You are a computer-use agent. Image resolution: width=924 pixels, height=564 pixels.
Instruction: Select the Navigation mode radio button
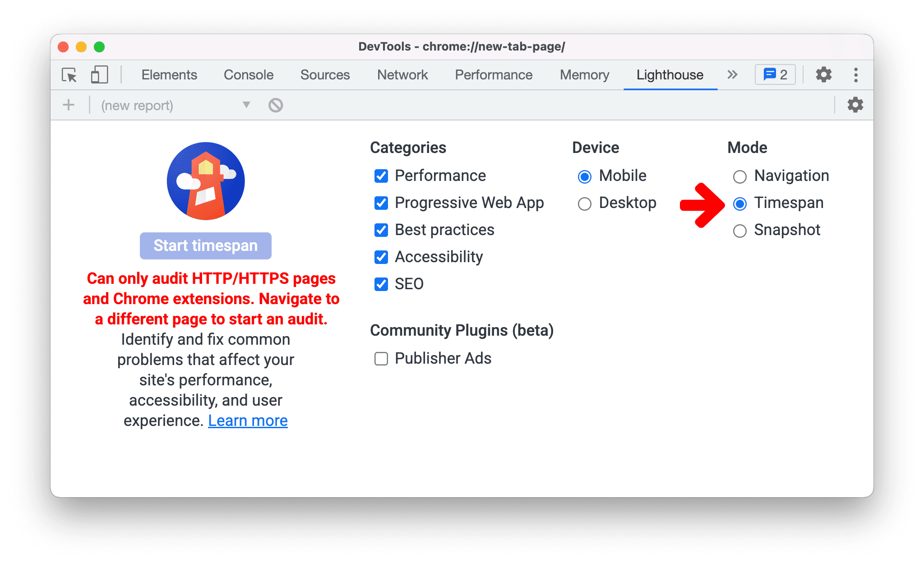740,176
